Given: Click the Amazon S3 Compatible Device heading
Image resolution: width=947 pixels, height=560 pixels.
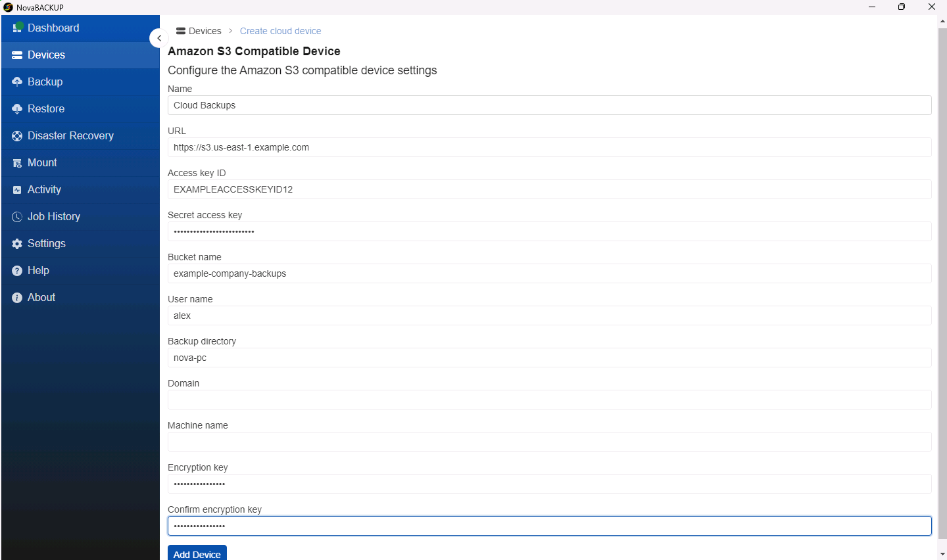Looking at the screenshot, I should click(254, 51).
